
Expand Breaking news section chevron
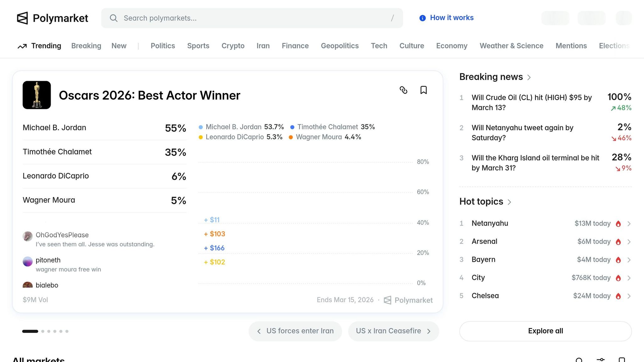(529, 77)
